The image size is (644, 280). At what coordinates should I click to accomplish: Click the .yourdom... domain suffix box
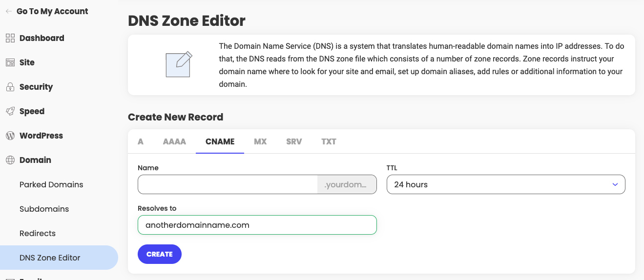point(347,184)
